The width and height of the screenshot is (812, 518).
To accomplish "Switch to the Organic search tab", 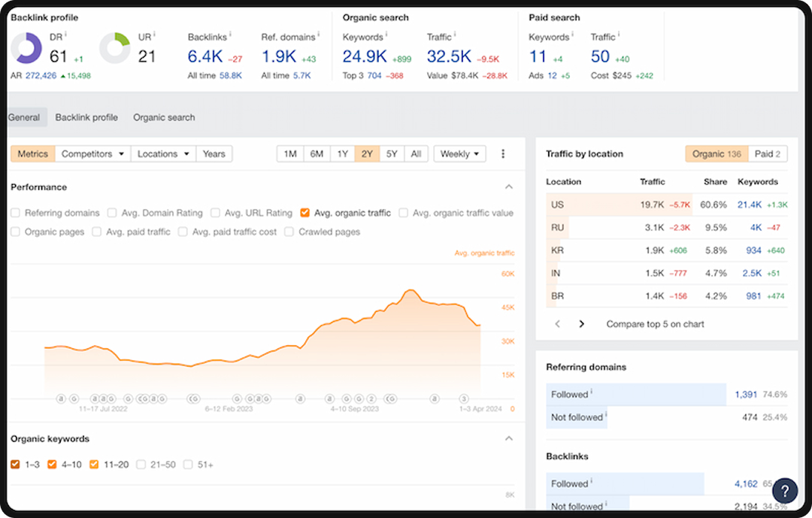I will tap(163, 117).
